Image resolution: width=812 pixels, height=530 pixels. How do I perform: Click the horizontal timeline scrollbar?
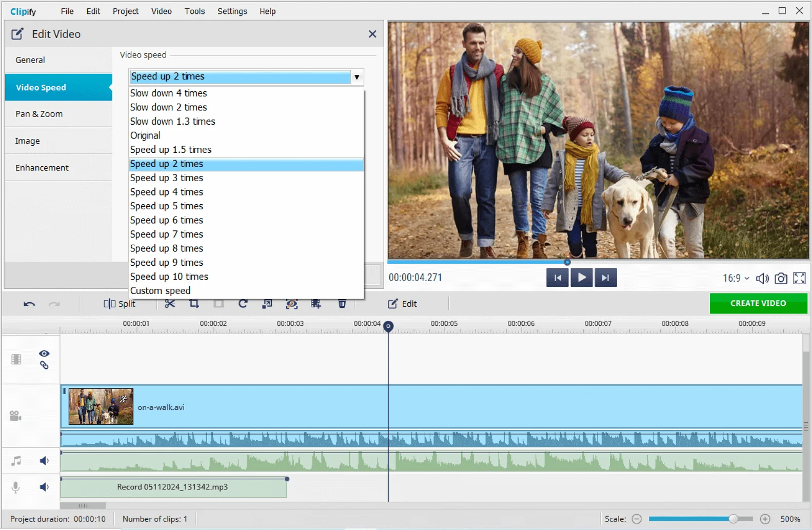[83, 505]
